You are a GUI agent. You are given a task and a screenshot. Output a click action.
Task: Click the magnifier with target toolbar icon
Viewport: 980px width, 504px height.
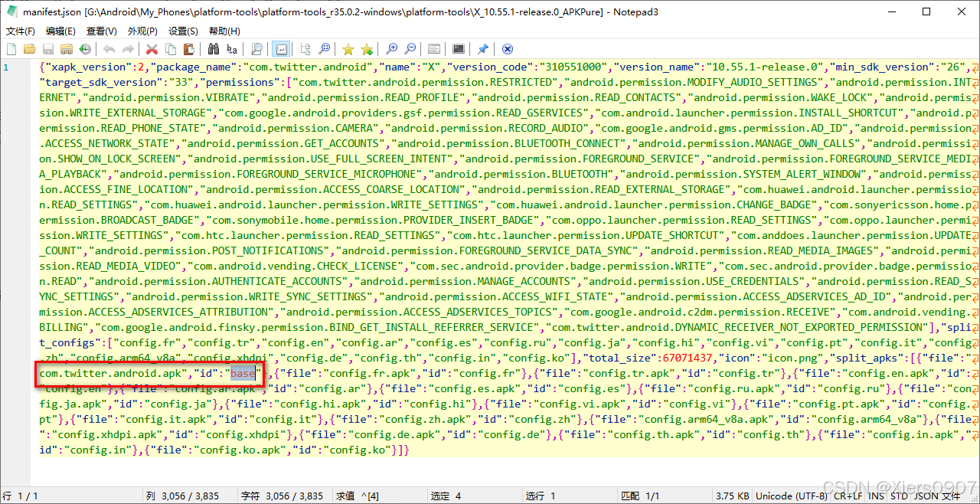pos(324,49)
